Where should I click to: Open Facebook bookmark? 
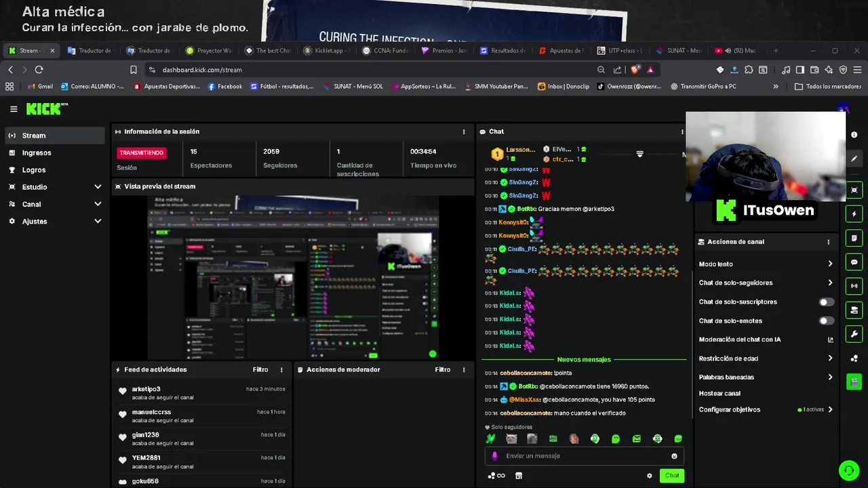tap(224, 86)
